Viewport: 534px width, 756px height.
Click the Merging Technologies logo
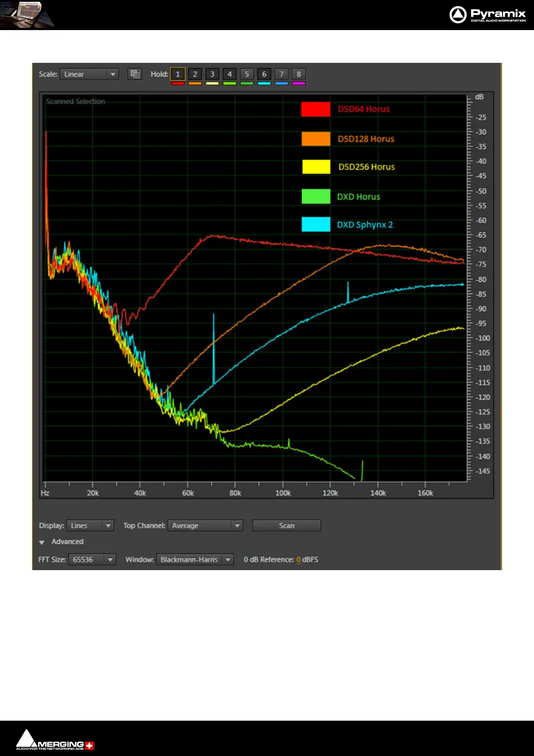(x=55, y=741)
